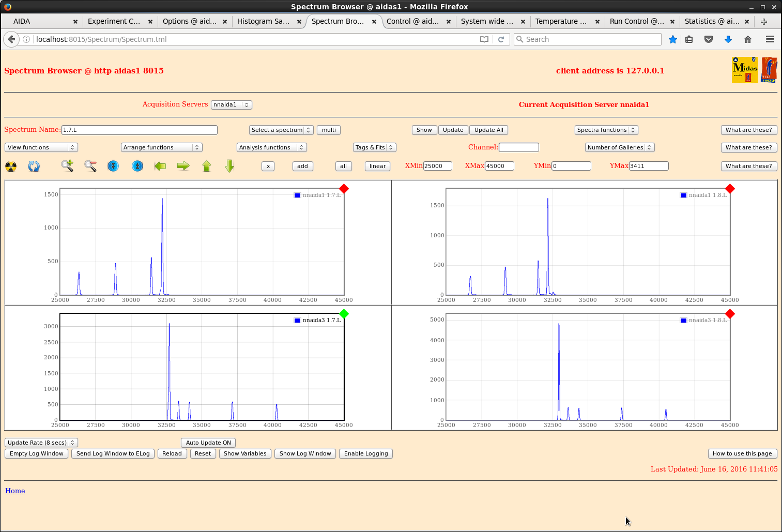Switch to the Run Control @... tab
The width and height of the screenshot is (782, 532).
tap(641, 21)
